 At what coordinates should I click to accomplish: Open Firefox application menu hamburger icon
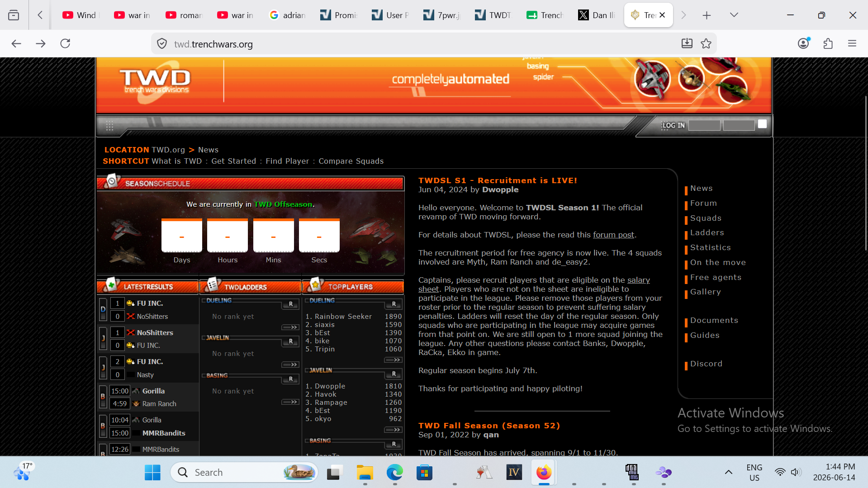coord(852,44)
